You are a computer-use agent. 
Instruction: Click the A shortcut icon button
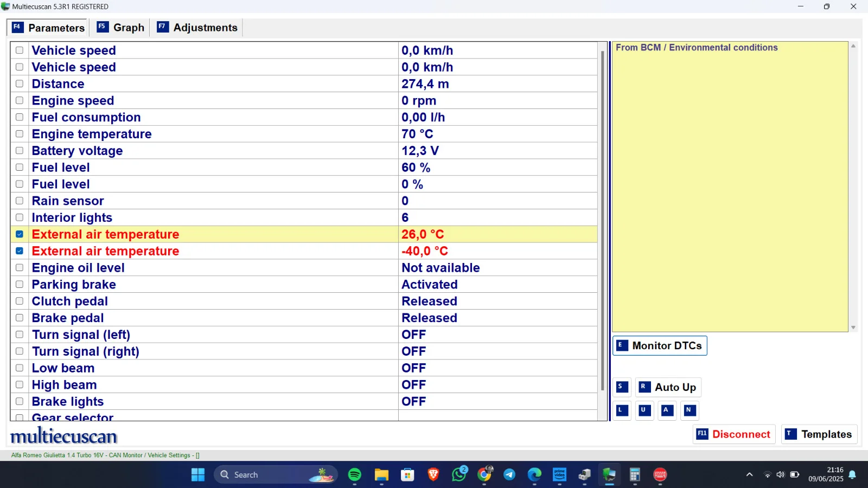[x=667, y=410]
